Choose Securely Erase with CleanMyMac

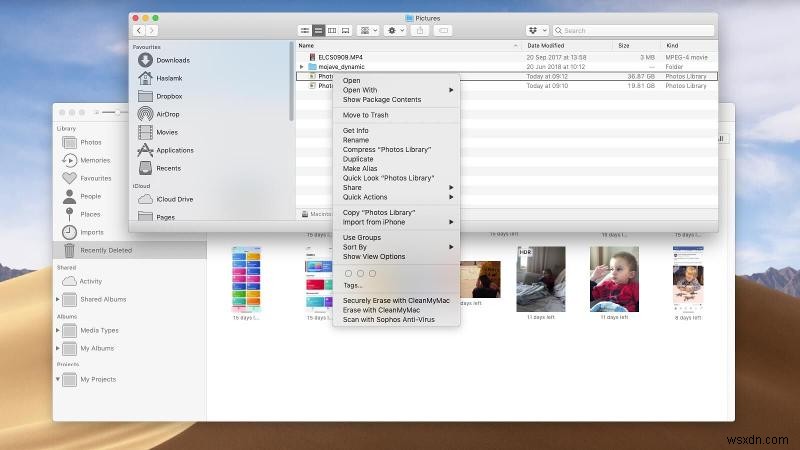396,301
